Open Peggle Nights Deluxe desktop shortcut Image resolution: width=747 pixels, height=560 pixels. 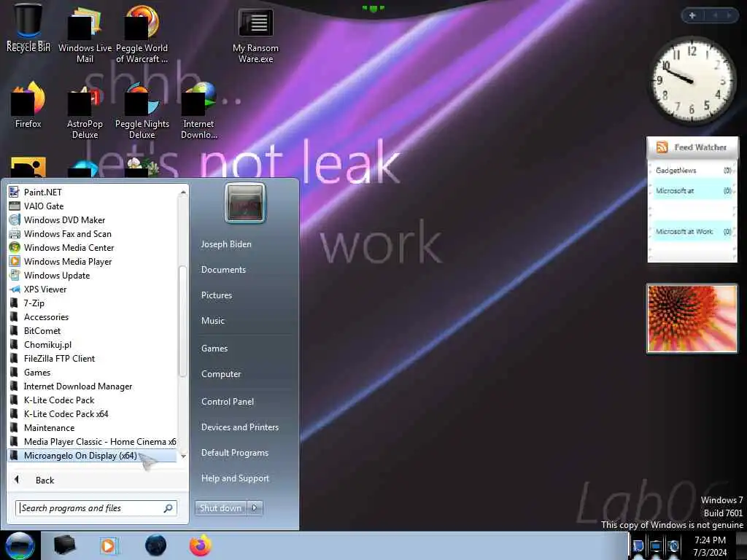(142, 111)
